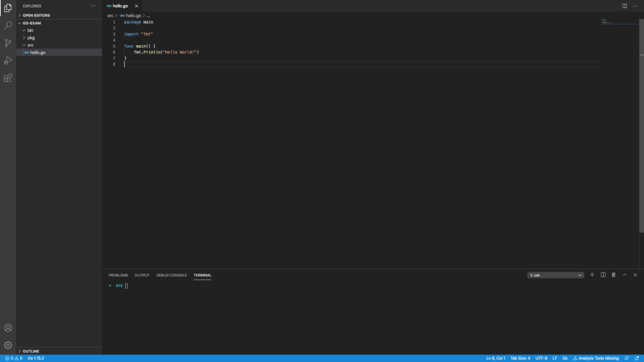Open the Source Control view

(x=8, y=43)
